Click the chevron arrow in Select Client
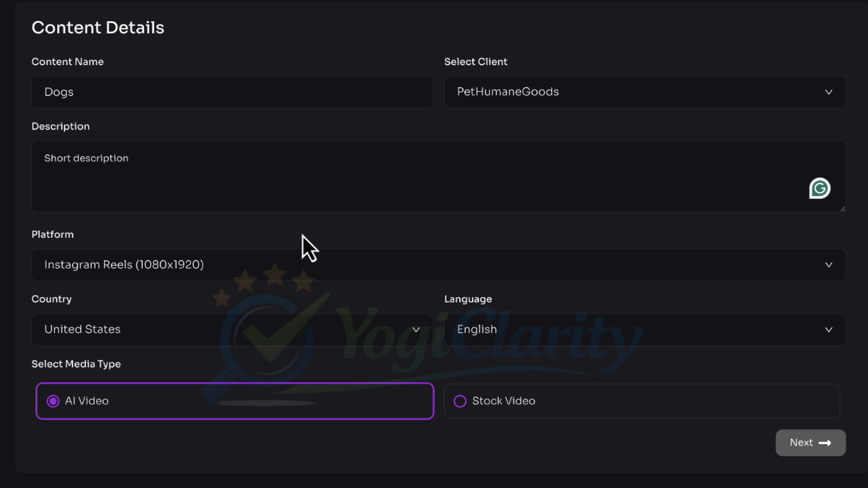Screen dimensions: 868x488 tap(829, 93)
